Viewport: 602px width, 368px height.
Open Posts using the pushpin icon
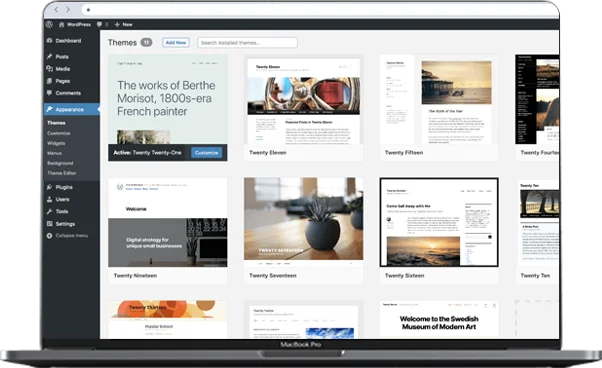tap(50, 56)
